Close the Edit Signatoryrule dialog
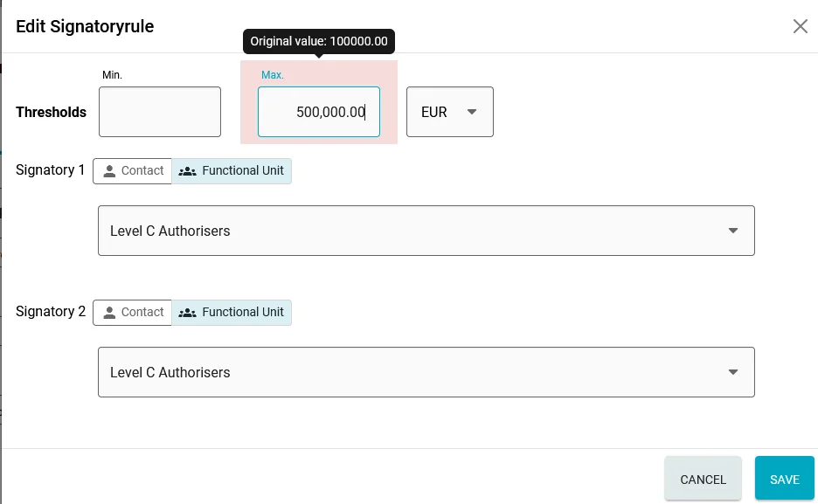 tap(800, 26)
